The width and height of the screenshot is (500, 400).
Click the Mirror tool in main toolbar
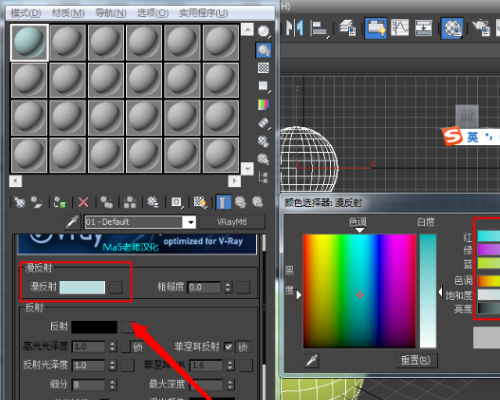click(x=295, y=28)
